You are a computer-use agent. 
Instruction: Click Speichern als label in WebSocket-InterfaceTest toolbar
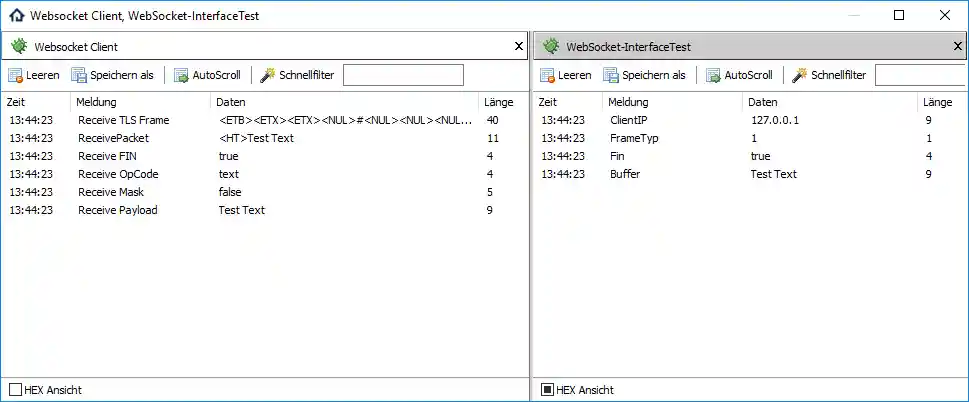click(654, 75)
